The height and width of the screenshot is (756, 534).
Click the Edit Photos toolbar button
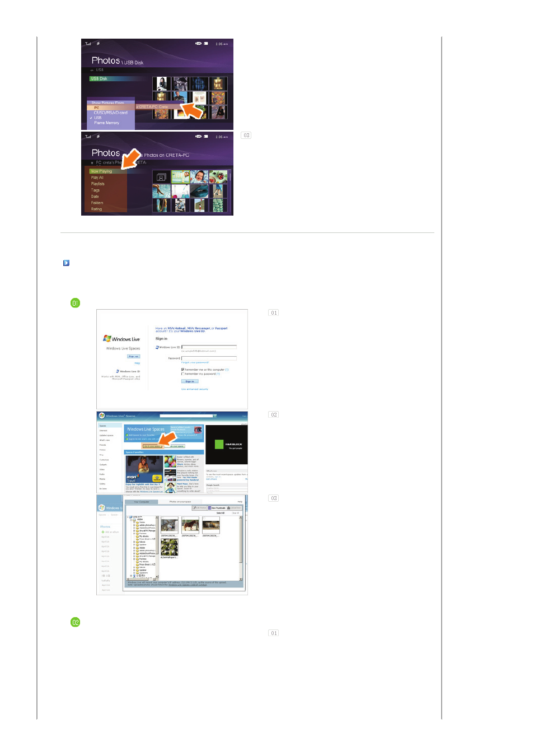point(200,508)
